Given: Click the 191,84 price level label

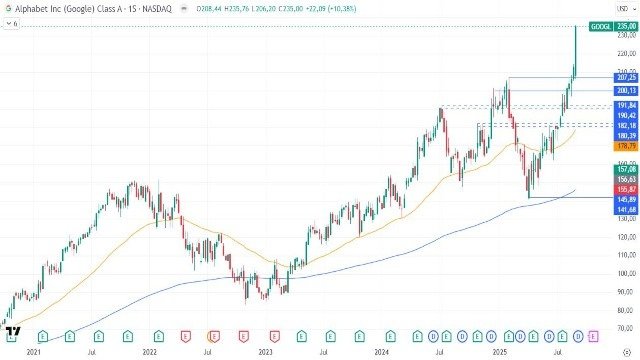Looking at the screenshot, I should [x=626, y=105].
